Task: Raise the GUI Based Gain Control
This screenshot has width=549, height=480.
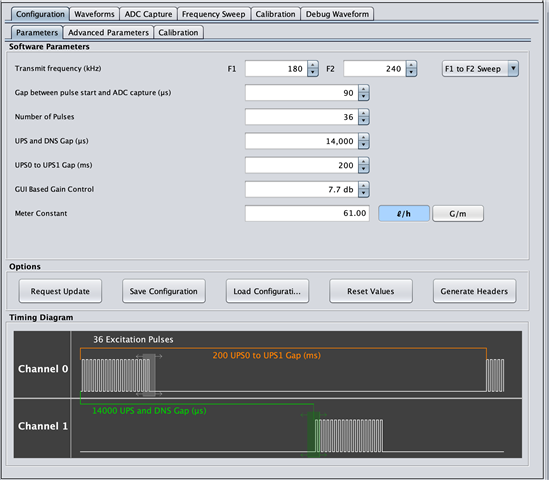Action: pyautogui.click(x=364, y=186)
